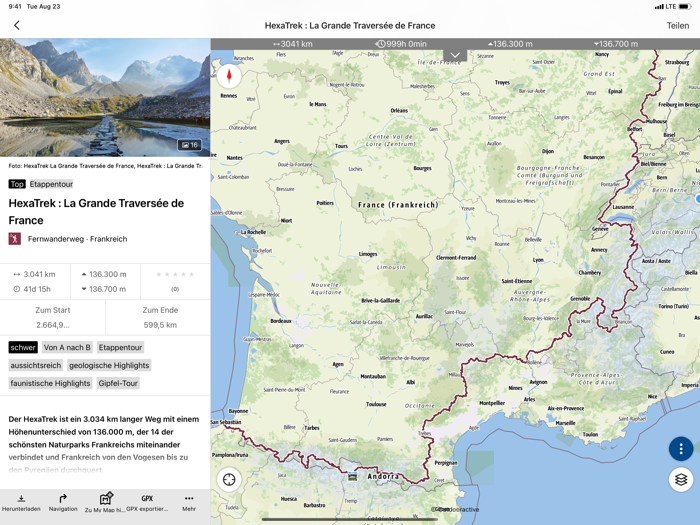This screenshot has width=700, height=525.
Task: Open the map layers selector
Action: 681,479
